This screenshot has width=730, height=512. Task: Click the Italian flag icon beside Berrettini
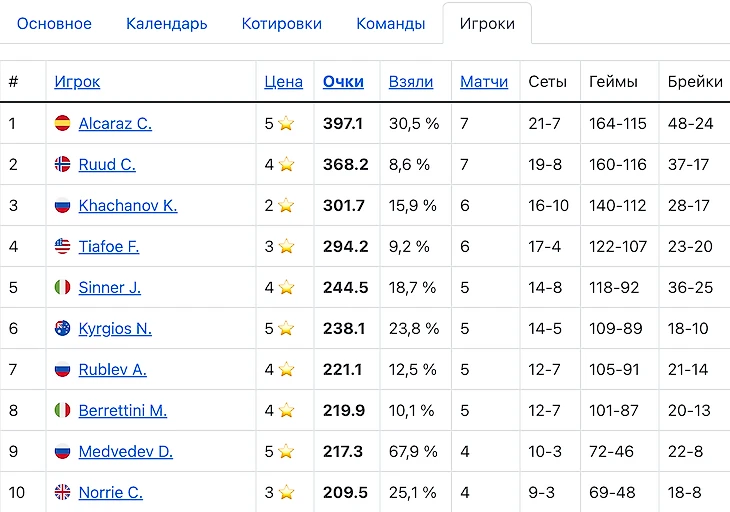point(63,411)
